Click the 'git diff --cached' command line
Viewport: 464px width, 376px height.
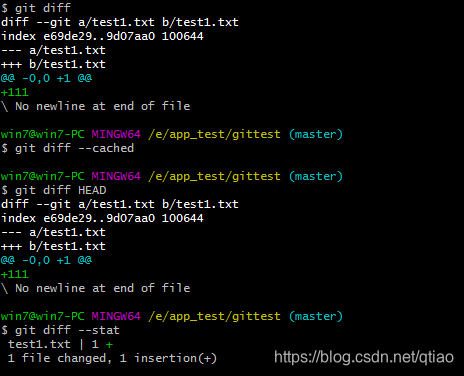coord(68,148)
